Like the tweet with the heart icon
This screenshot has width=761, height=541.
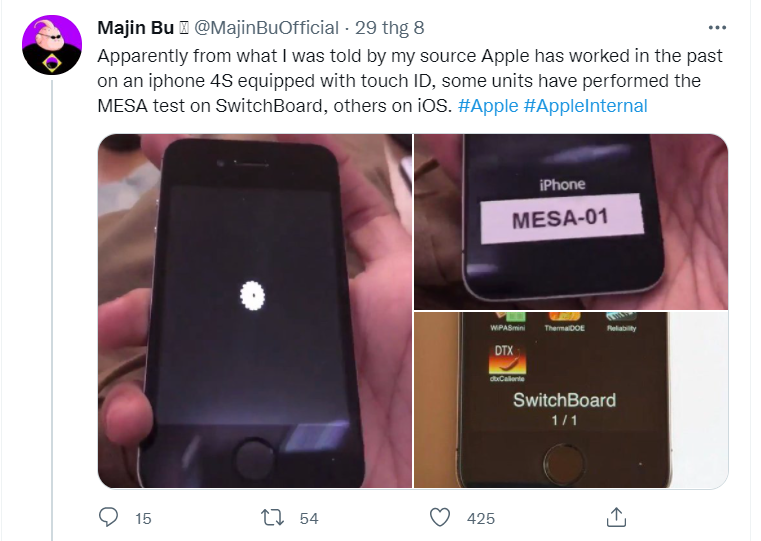click(440, 517)
